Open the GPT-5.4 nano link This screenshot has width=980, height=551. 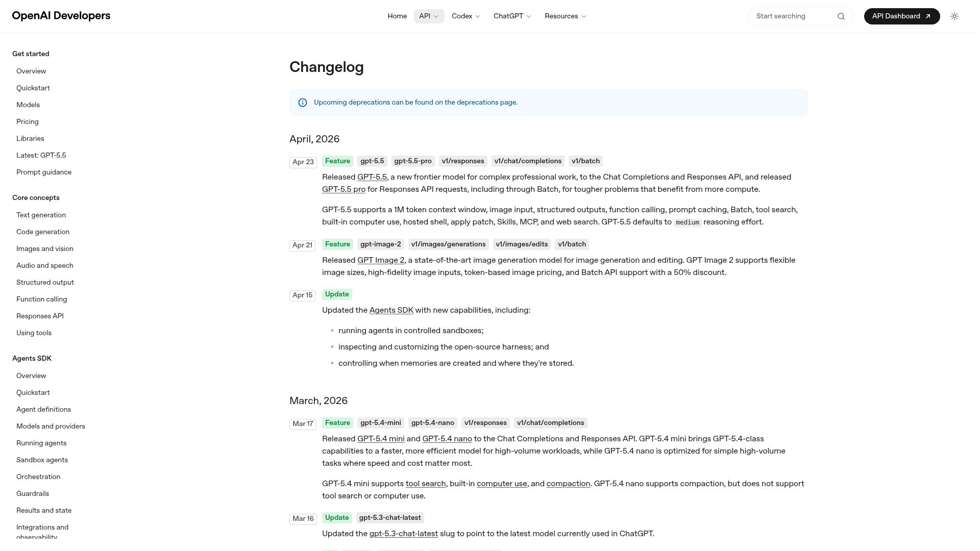[447, 439]
